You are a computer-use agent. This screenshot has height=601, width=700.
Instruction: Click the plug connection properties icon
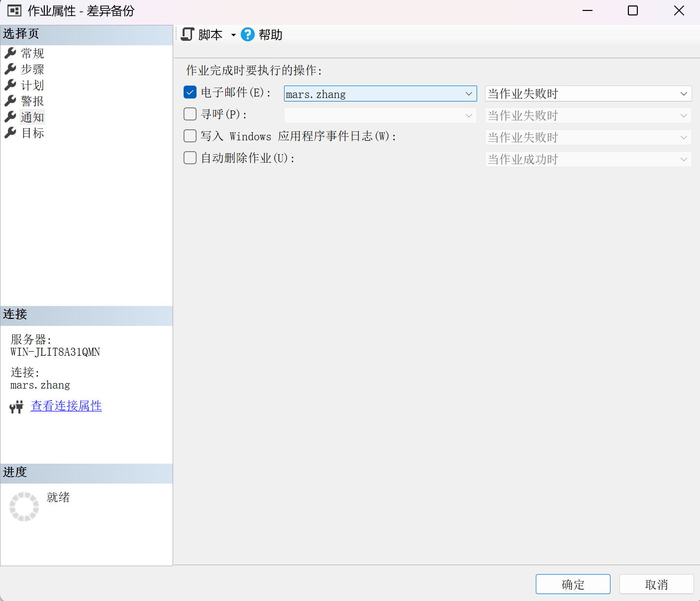(x=16, y=407)
